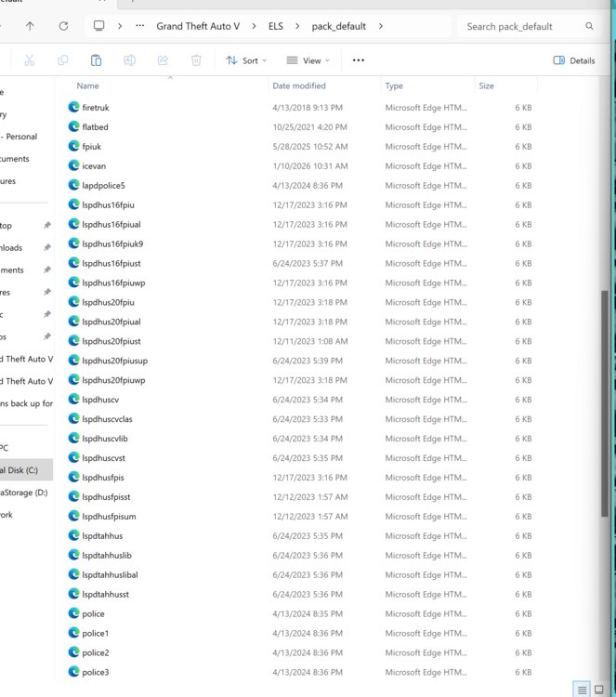This screenshot has width=616, height=697.
Task: Navigate to Grand Theft Auto V breadcrumb
Action: (198, 26)
